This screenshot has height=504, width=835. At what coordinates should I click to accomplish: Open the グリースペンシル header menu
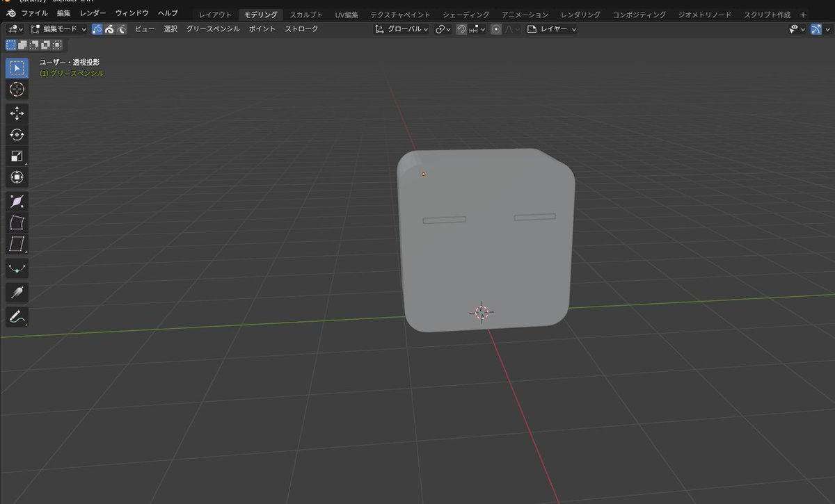(x=213, y=29)
